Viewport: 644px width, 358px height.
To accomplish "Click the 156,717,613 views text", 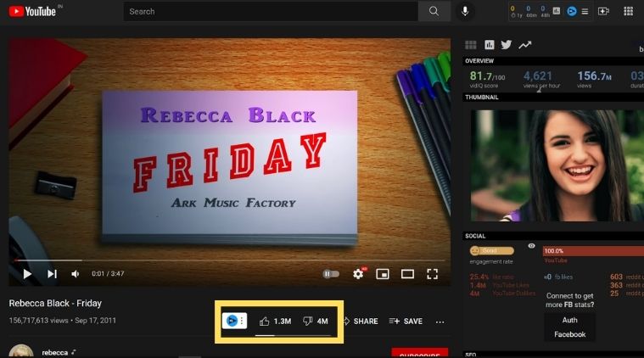I will [x=39, y=320].
